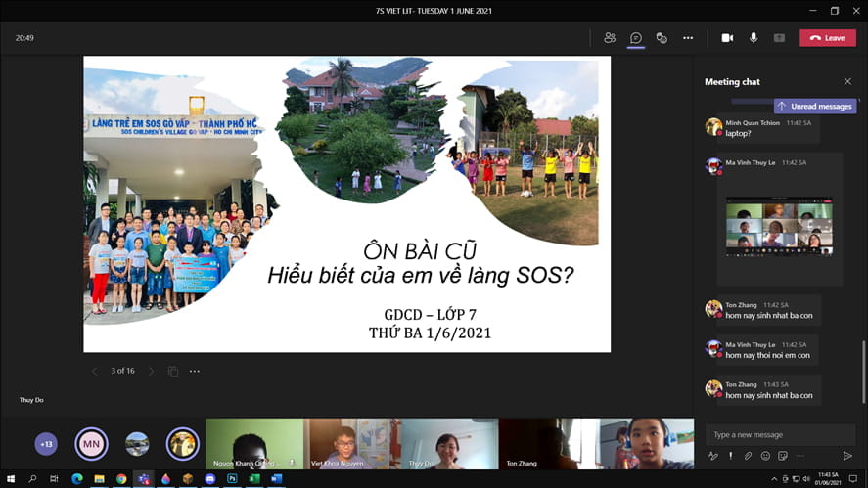Open the taskbar clock and calendar

click(828, 478)
